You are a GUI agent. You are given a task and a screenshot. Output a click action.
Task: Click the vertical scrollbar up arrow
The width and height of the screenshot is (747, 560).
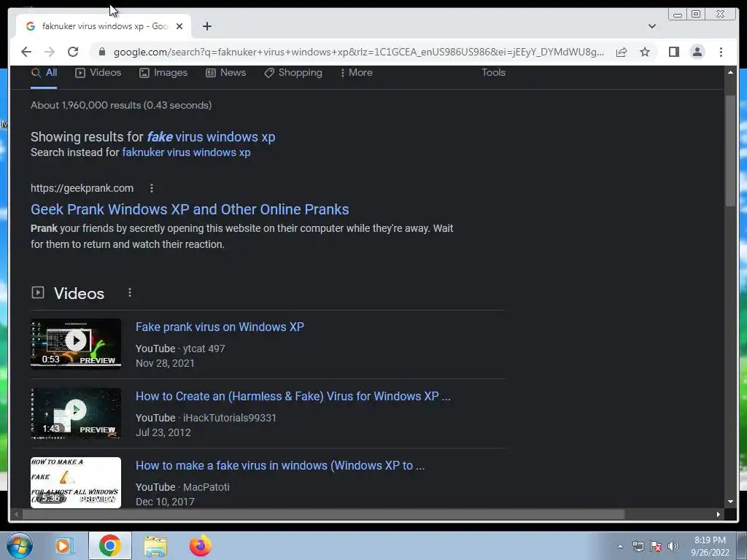[x=730, y=72]
